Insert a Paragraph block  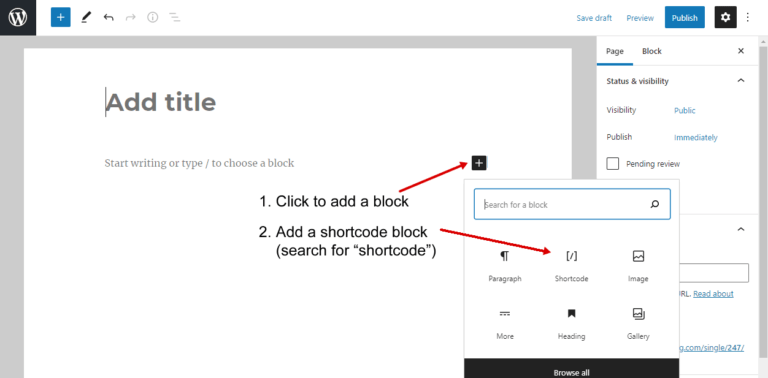(x=505, y=266)
